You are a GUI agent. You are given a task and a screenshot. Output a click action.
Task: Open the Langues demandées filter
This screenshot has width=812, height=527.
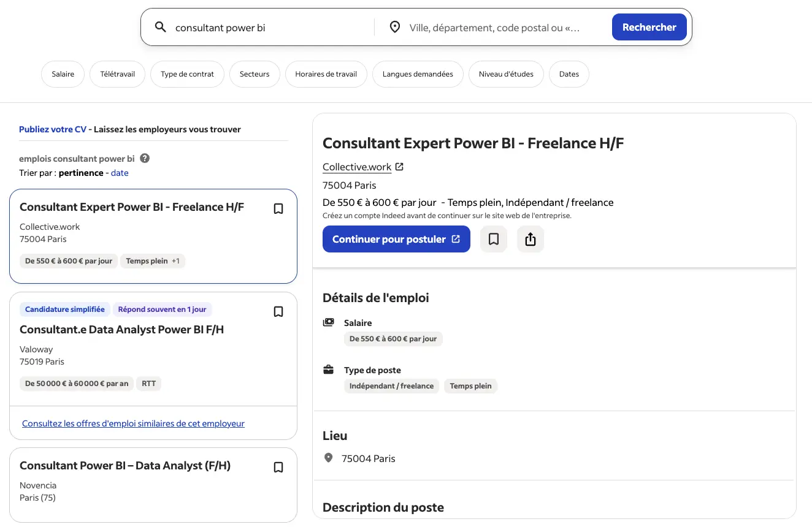click(x=418, y=74)
